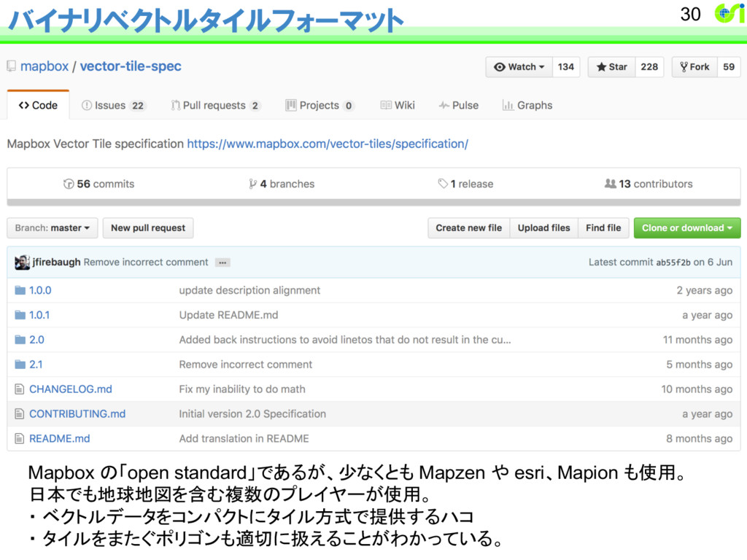The height and width of the screenshot is (560, 747).
Task: Open commit 'Added back instructions to avoid linetos'
Action: tap(345, 340)
